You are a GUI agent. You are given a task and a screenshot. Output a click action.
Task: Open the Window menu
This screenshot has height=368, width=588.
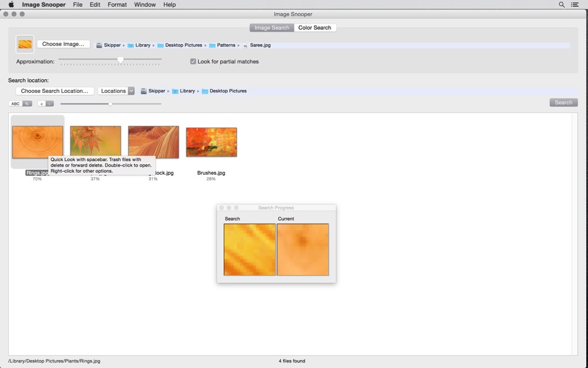point(145,4)
